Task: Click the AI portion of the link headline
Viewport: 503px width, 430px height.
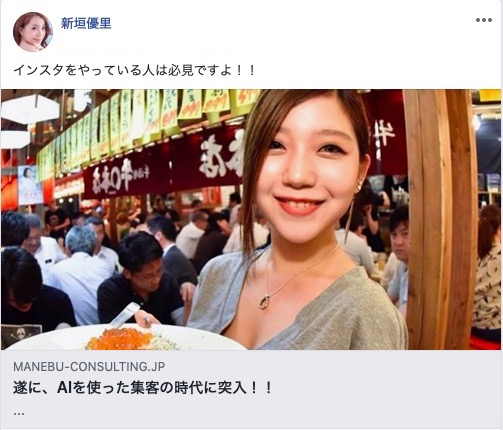Action: (65, 388)
